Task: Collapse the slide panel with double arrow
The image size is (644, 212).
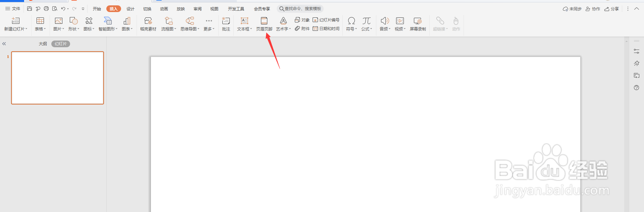Action: tap(4, 44)
